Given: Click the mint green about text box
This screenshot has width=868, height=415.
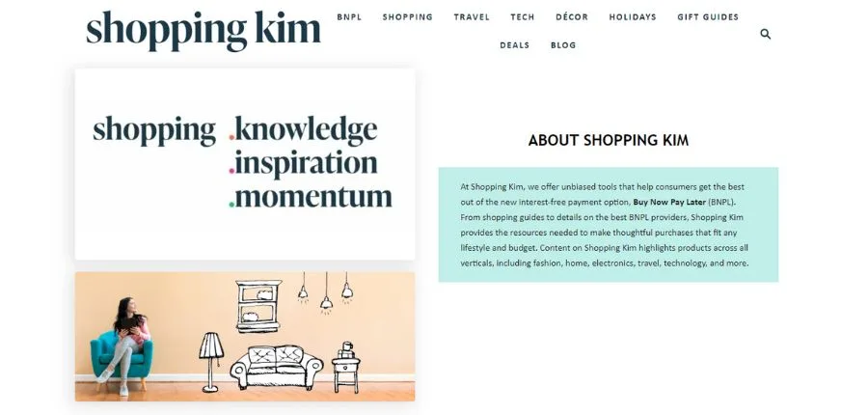Looking at the screenshot, I should (x=609, y=225).
